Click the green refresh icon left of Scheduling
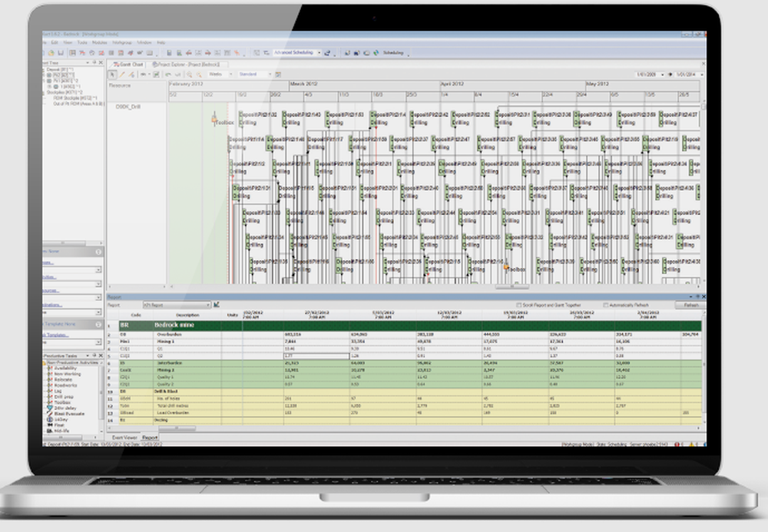Viewport: 768px width, 532px height. pos(376,53)
